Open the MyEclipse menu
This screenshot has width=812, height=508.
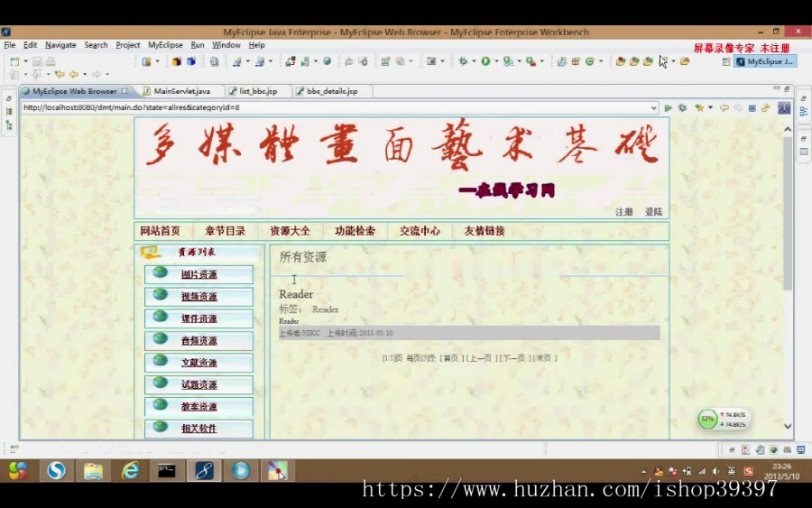pyautogui.click(x=165, y=45)
